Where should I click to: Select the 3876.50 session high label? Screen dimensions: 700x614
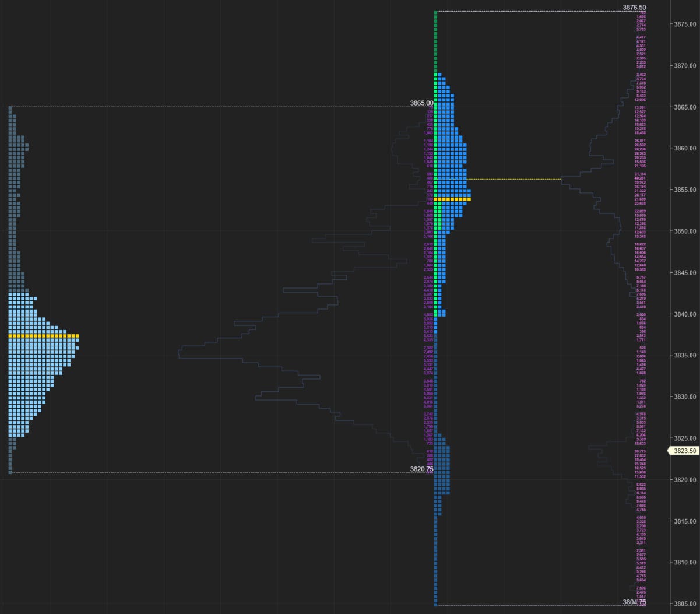point(634,8)
